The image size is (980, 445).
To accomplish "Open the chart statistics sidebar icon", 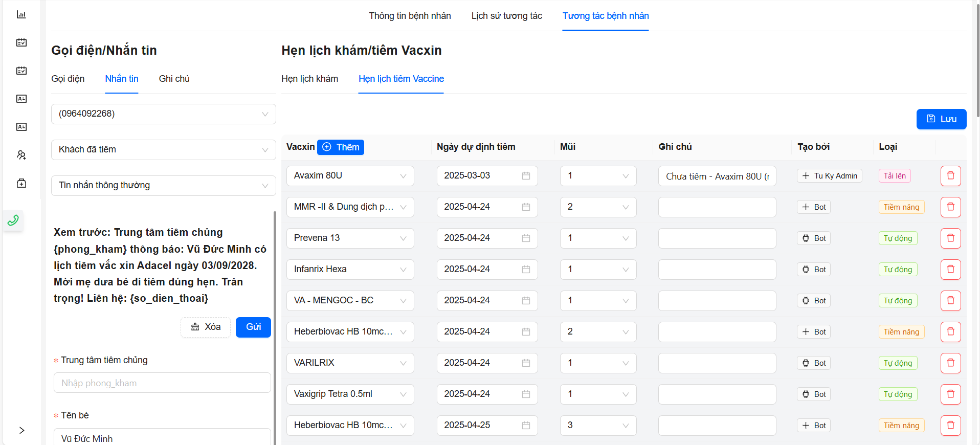I will pyautogui.click(x=21, y=14).
